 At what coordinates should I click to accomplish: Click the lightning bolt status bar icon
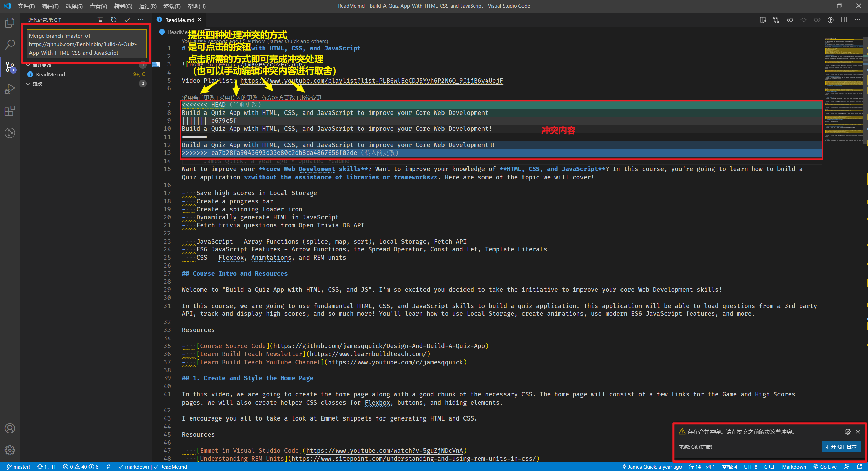pyautogui.click(x=108, y=467)
